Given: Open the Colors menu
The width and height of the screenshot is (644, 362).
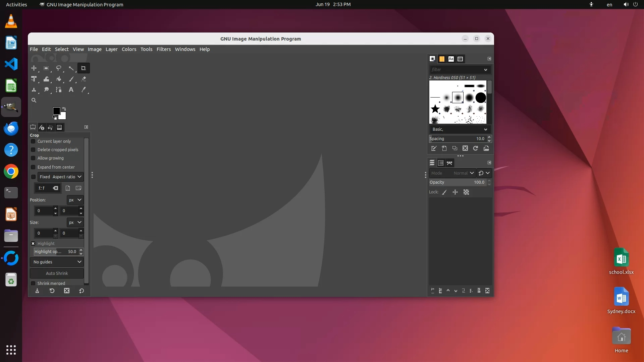Looking at the screenshot, I should coord(129,49).
